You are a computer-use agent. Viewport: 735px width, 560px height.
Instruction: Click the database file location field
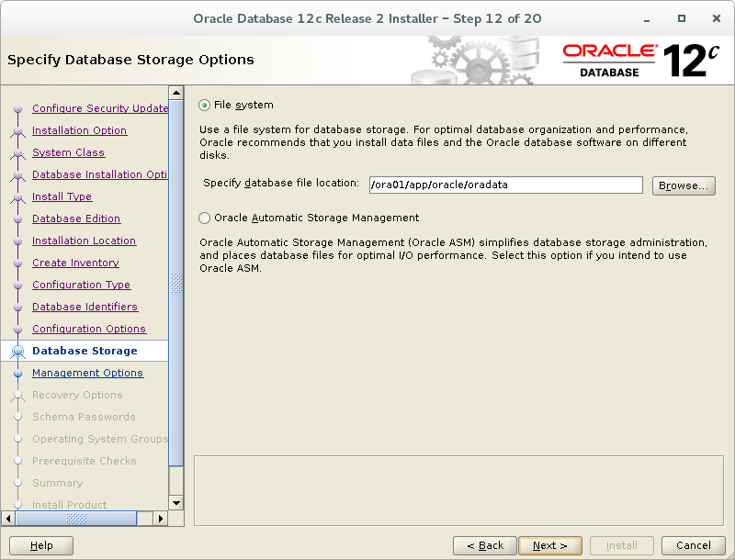click(x=506, y=185)
